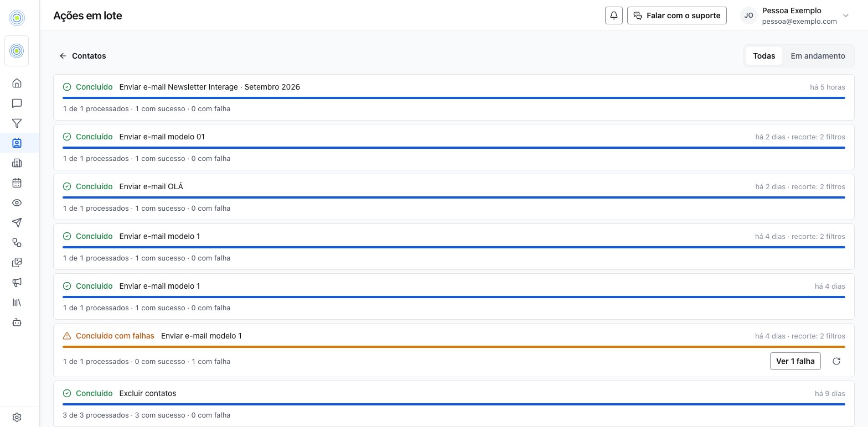
Task: Open the chat conversations sidebar icon
Action: click(x=17, y=103)
